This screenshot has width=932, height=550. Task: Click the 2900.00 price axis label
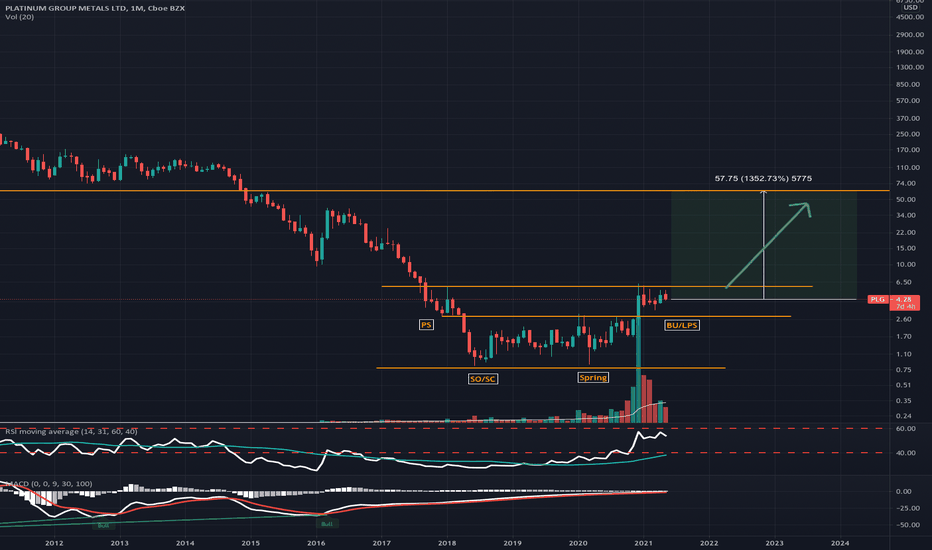pos(909,36)
